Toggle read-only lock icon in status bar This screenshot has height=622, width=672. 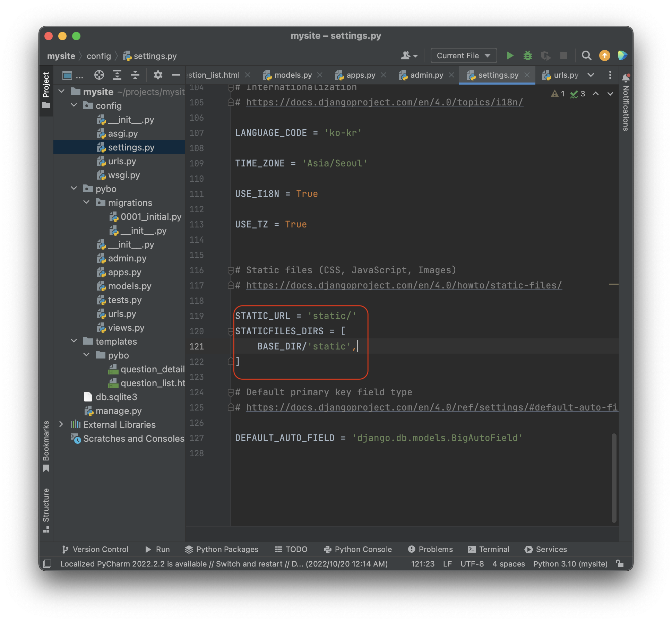(620, 564)
